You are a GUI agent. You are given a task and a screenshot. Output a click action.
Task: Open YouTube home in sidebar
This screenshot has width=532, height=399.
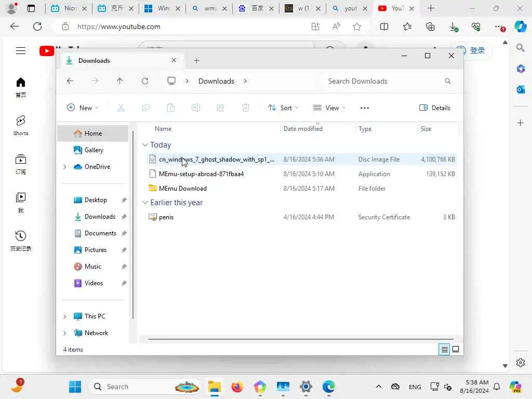tap(21, 87)
